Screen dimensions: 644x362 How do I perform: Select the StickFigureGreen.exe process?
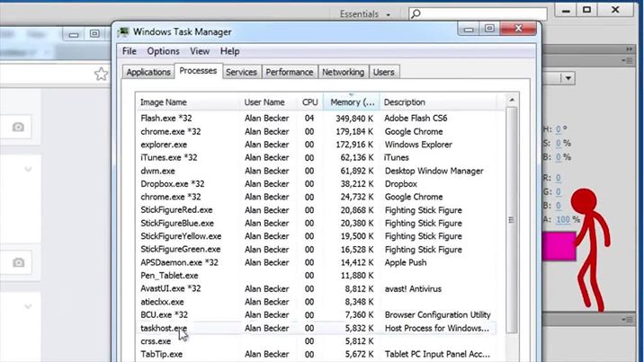[180, 249]
